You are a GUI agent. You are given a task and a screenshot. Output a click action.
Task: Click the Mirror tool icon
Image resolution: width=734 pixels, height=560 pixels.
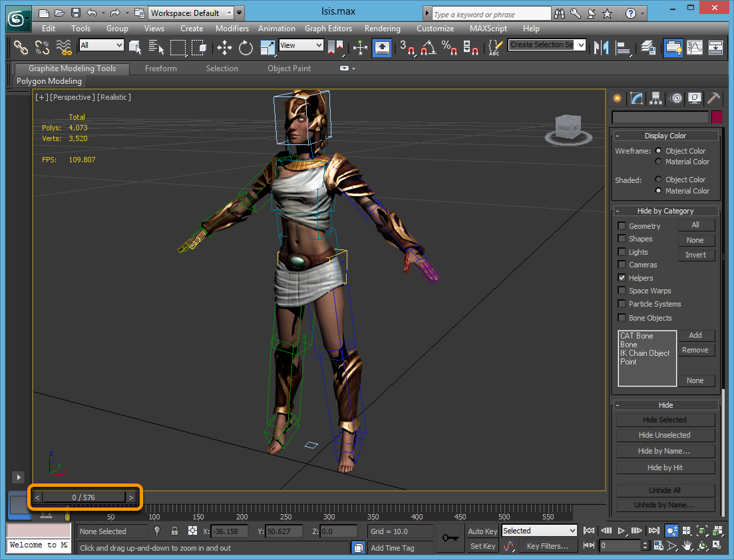(601, 47)
